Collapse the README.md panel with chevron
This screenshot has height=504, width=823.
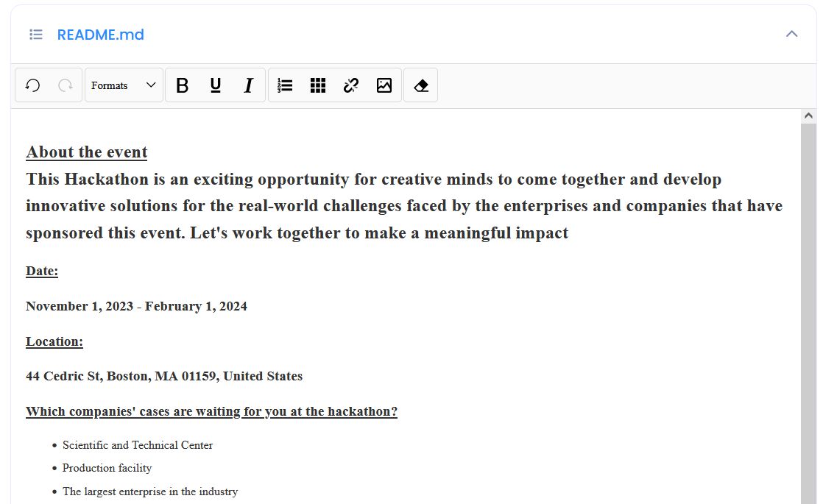pos(792,34)
